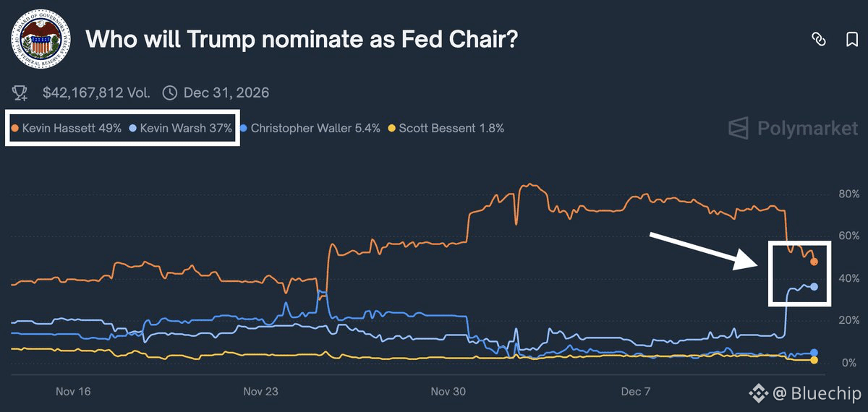The height and width of the screenshot is (412, 868).
Task: Click the orange Hassett endpoint dot on chart
Action: 814,262
